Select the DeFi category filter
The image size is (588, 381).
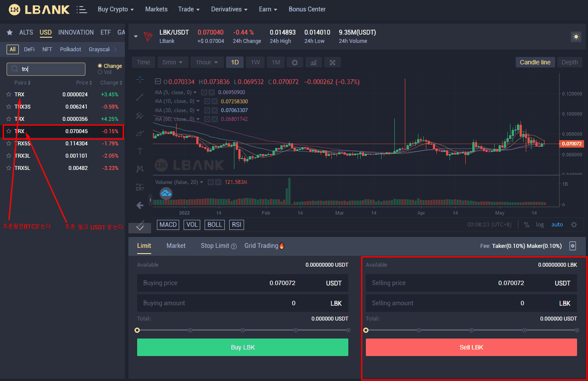29,49
